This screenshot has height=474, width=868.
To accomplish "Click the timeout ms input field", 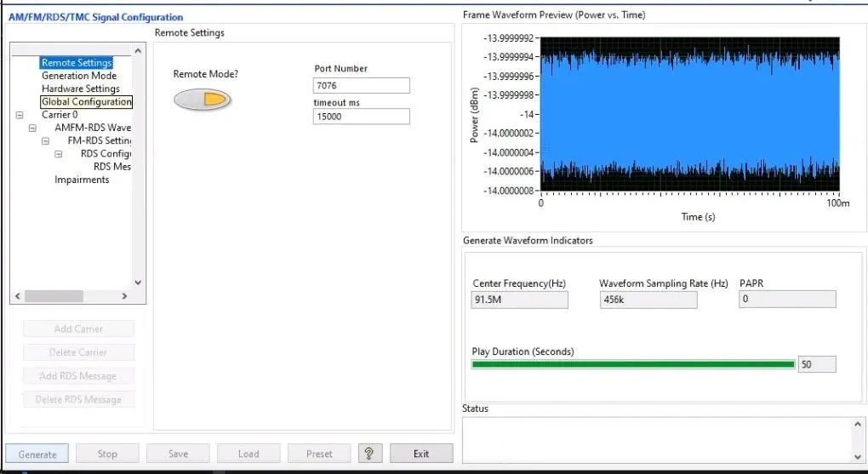I will [x=362, y=117].
